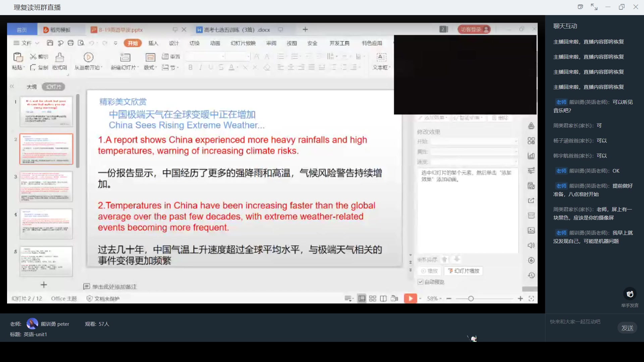This screenshot has width=644, height=362.
Task: Open the chart icon in right sidebar
Action: [x=531, y=156]
